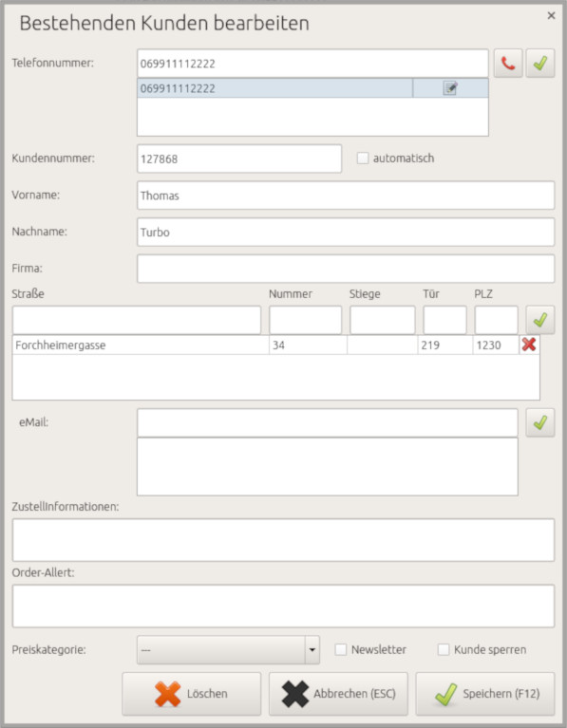The width and height of the screenshot is (567, 728).
Task: Select the Forchheimergasse address cell
Action: [141, 345]
